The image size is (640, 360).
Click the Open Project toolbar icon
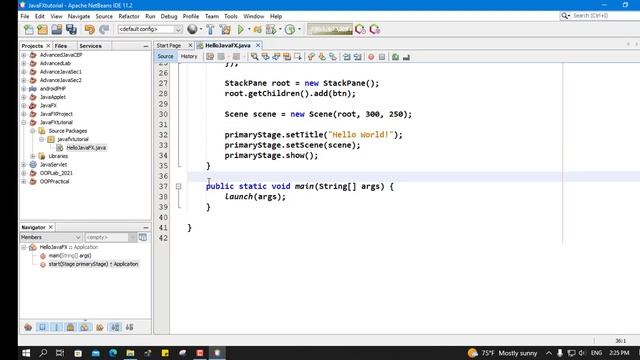point(57,29)
